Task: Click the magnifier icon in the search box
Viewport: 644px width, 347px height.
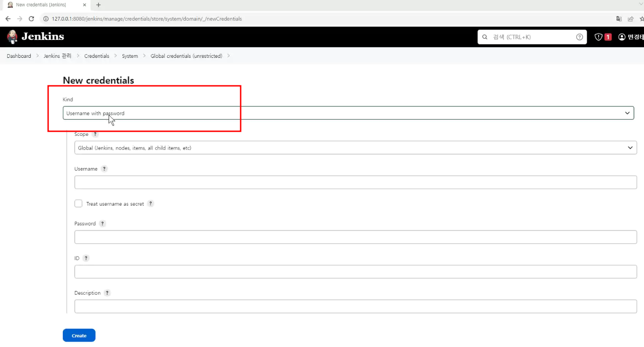Action: click(x=485, y=37)
